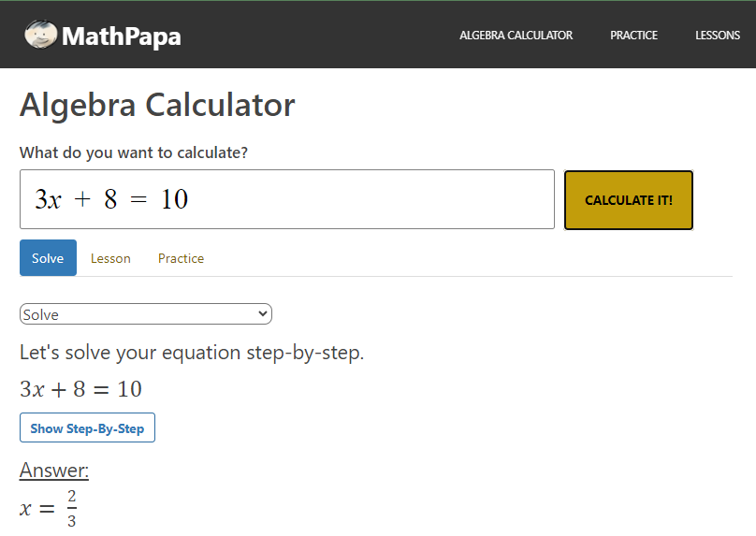This screenshot has width=756, height=536.
Task: Go to PRACTICE in the top navigation
Action: pos(633,36)
